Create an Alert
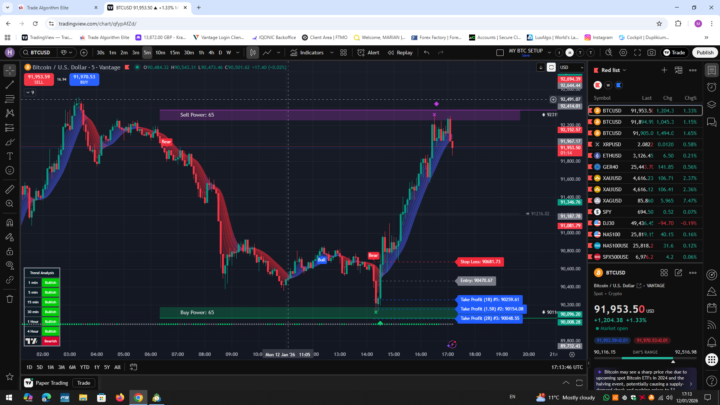The image size is (720, 405). coord(369,53)
